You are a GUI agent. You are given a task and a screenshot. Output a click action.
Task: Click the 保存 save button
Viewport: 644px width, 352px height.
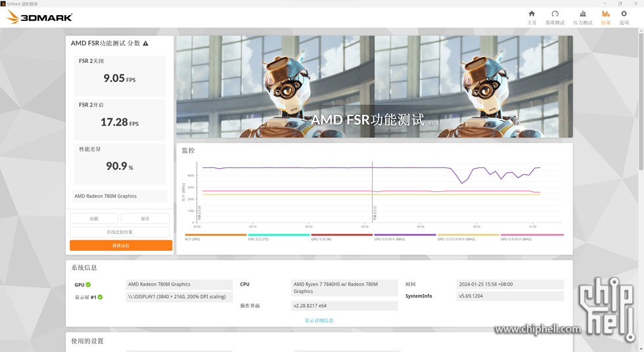tap(145, 219)
